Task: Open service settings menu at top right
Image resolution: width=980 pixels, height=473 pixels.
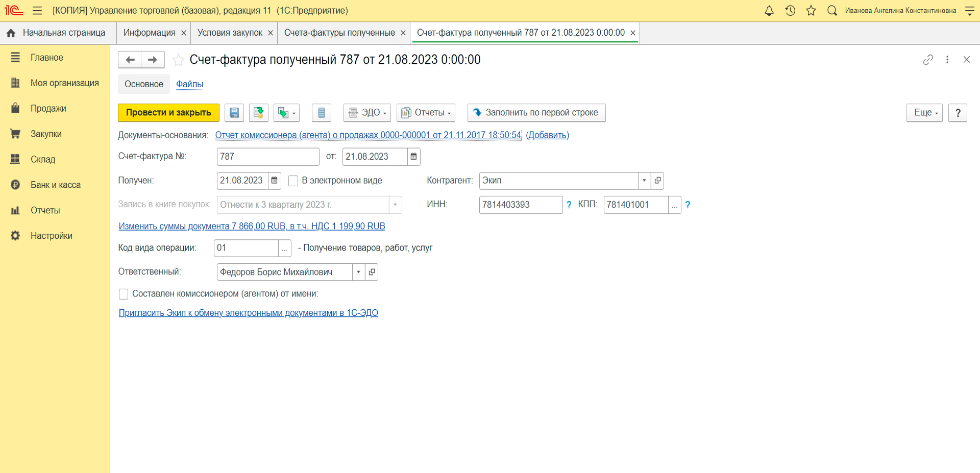Action: [970, 10]
